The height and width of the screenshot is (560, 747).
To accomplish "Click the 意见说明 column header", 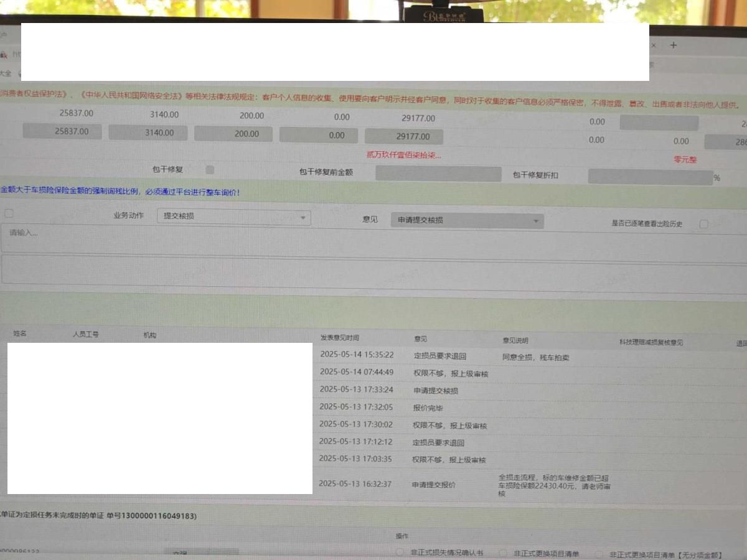I will (x=515, y=340).
